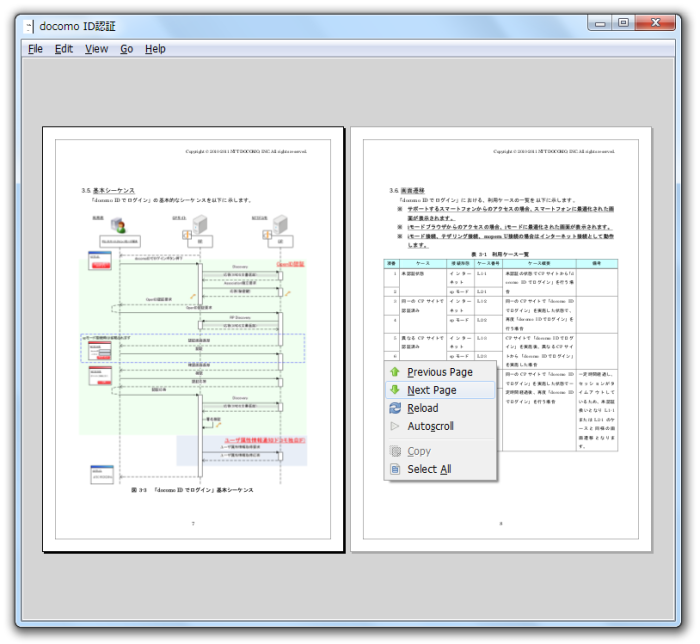Maximize the docomo ID window
Viewport: 700px width, 644px height.
click(623, 23)
